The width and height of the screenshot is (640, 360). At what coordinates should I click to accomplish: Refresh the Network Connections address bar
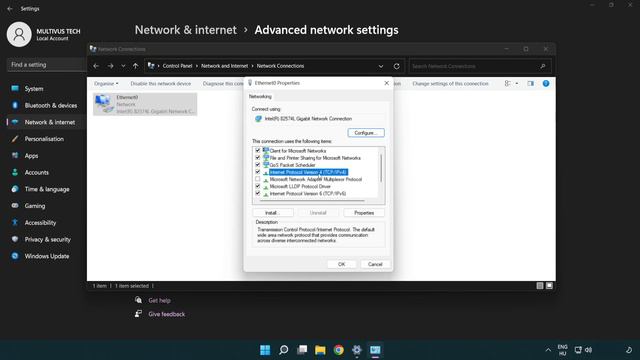(x=396, y=66)
